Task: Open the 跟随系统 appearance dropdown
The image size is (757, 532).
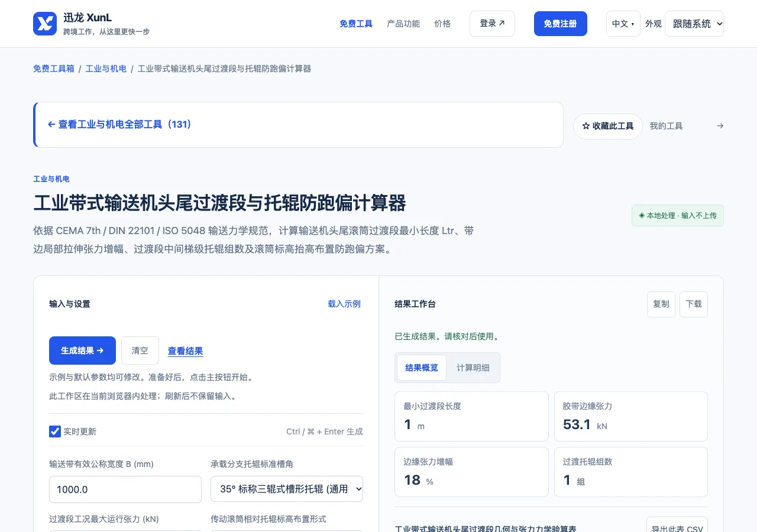Action: [694, 24]
